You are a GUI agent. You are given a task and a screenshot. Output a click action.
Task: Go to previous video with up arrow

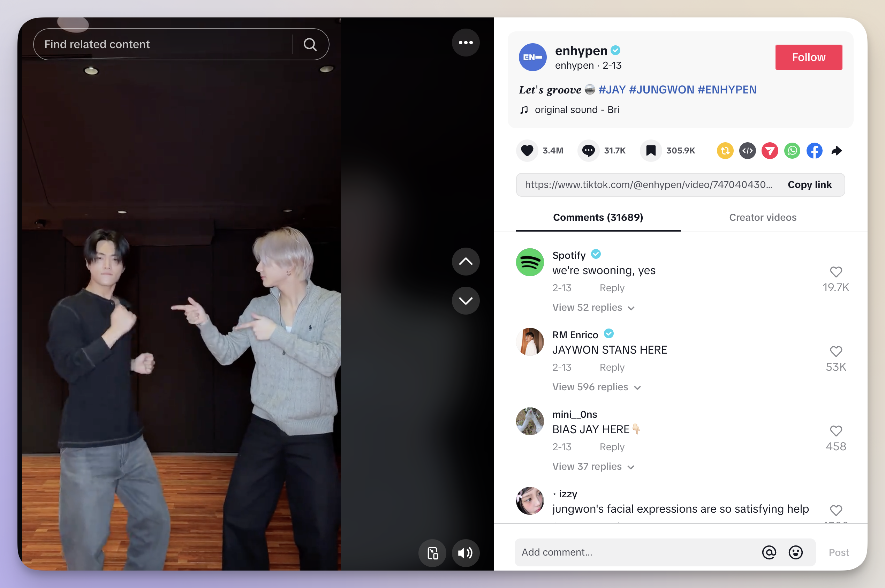[x=466, y=261]
